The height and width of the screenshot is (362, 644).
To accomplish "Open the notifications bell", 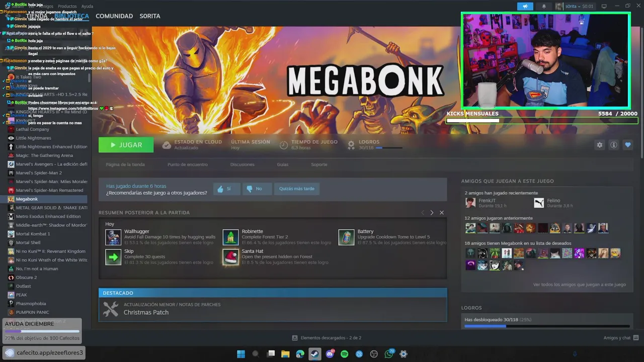I will (544, 7).
